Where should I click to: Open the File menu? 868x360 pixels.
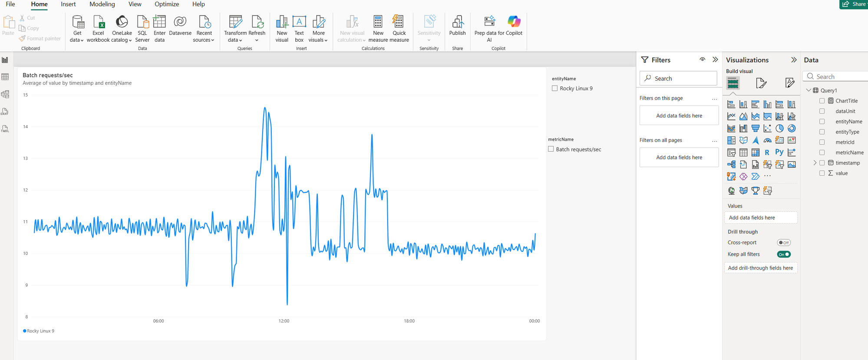point(10,4)
